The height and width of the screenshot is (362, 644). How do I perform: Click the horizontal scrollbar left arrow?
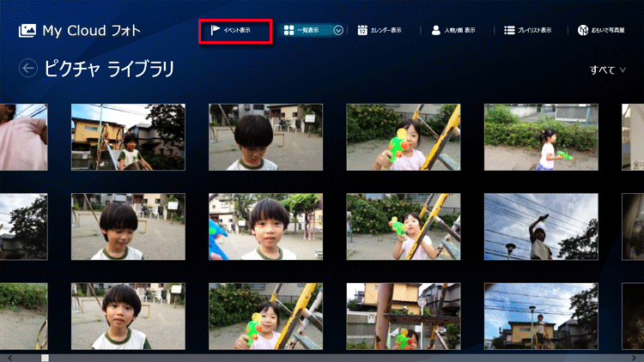click(9, 358)
